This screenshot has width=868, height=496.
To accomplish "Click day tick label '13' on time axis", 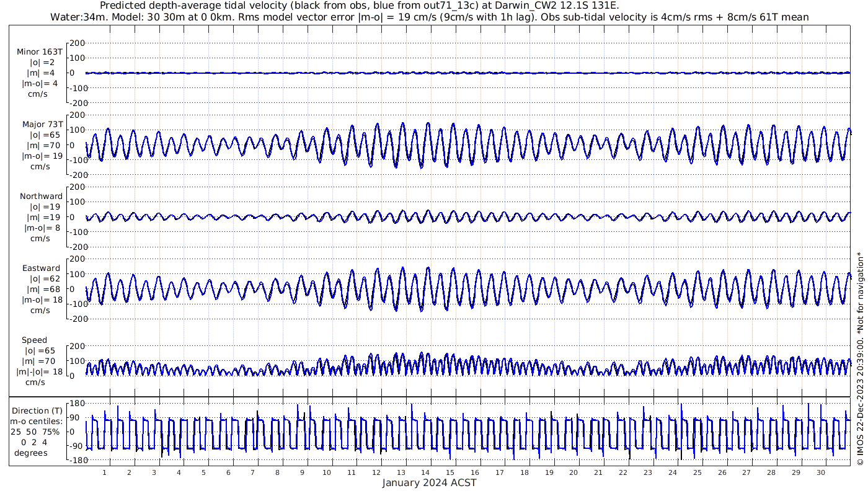I will [401, 472].
